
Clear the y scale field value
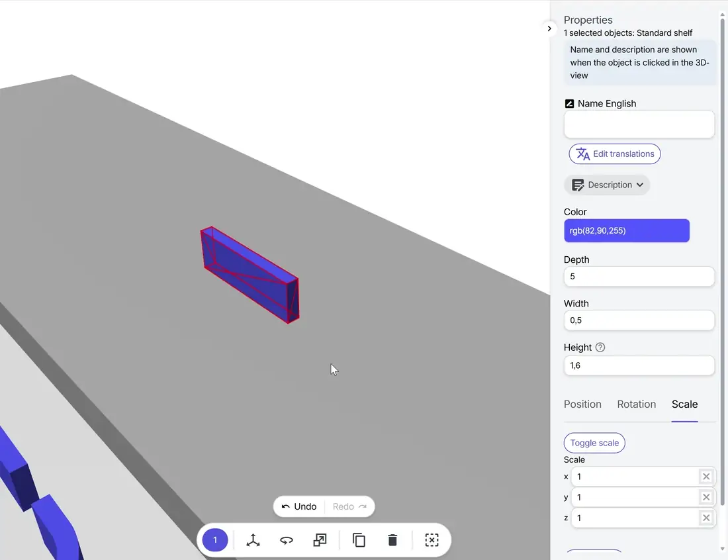(x=706, y=497)
